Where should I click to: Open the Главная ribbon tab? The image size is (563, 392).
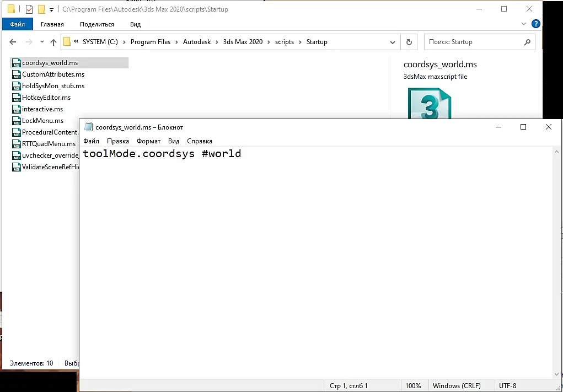(52, 24)
